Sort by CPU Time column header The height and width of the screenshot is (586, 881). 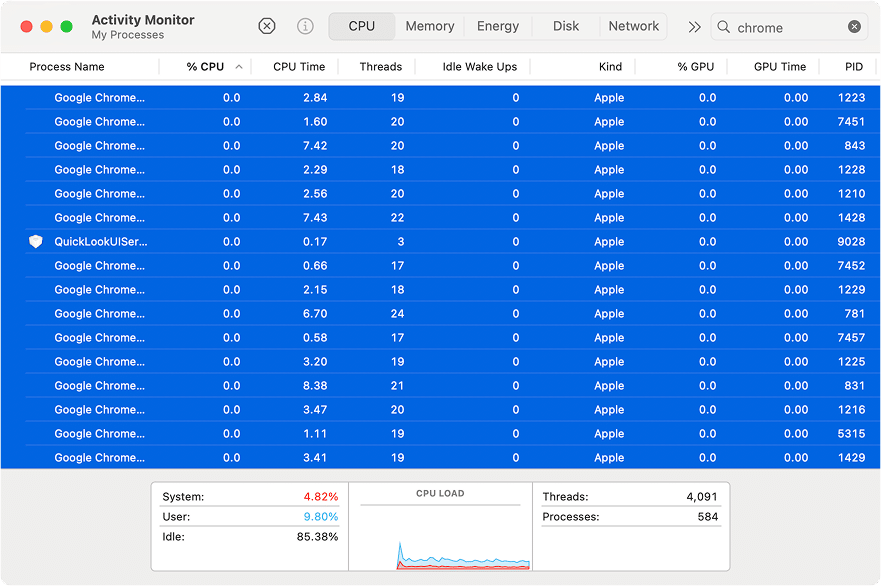pos(299,67)
